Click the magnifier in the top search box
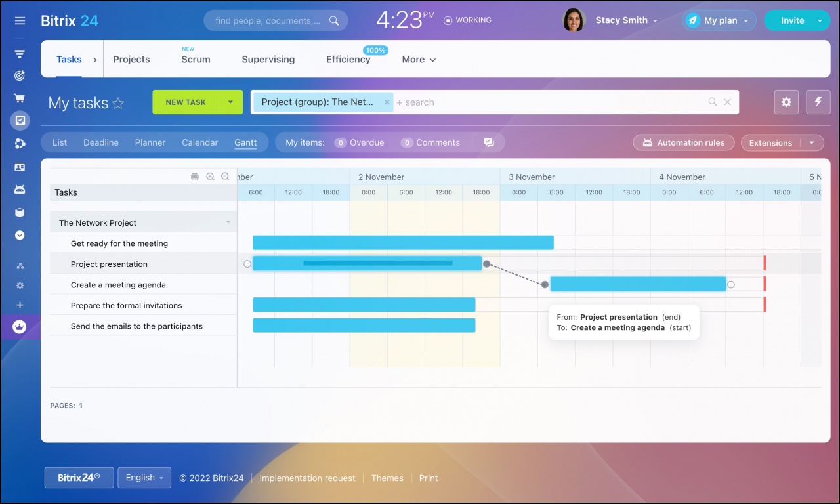Image resolution: width=840 pixels, height=504 pixels. coord(334,20)
